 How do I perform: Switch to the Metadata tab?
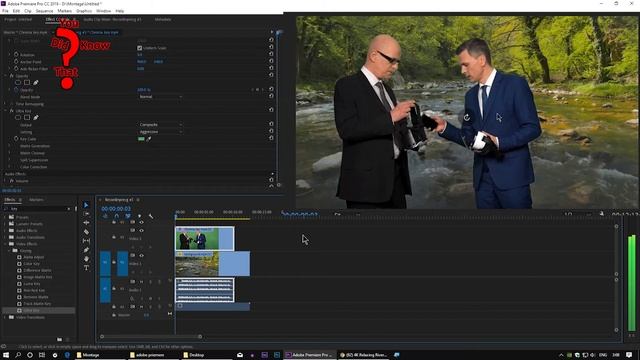point(163,19)
